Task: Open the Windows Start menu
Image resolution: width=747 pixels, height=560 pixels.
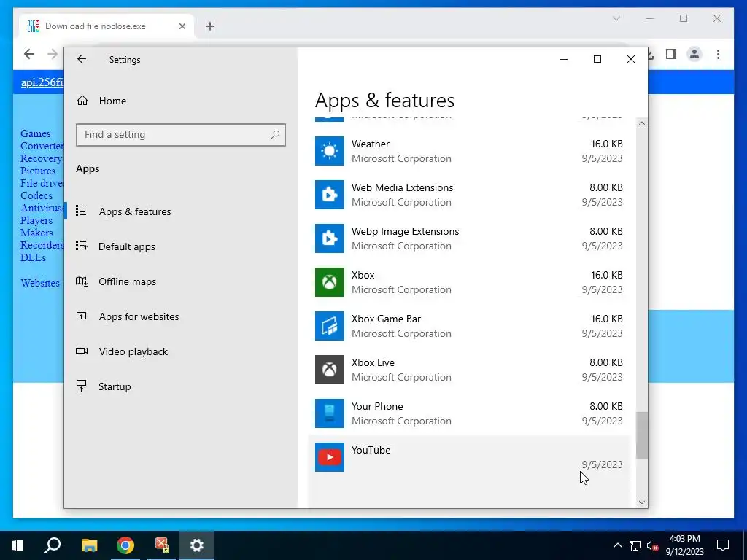Action: click(18, 545)
